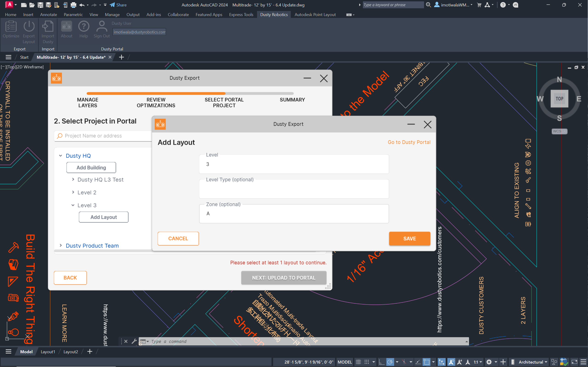
Task: Click the orange export progress bar
Action: (x=156, y=93)
